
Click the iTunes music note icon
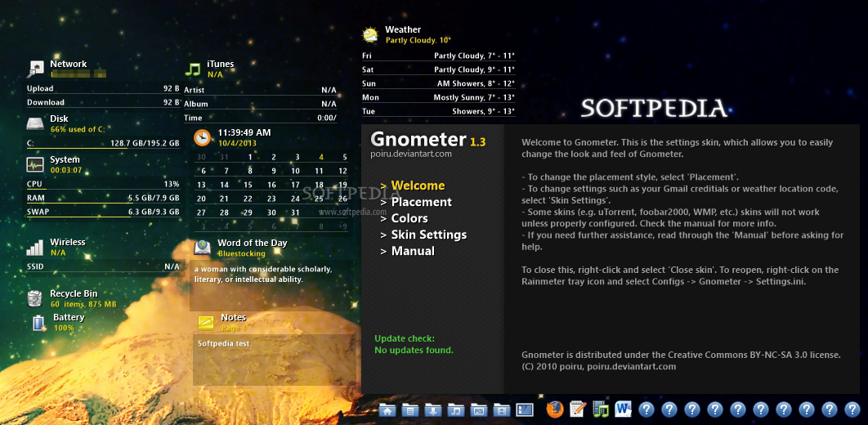192,69
